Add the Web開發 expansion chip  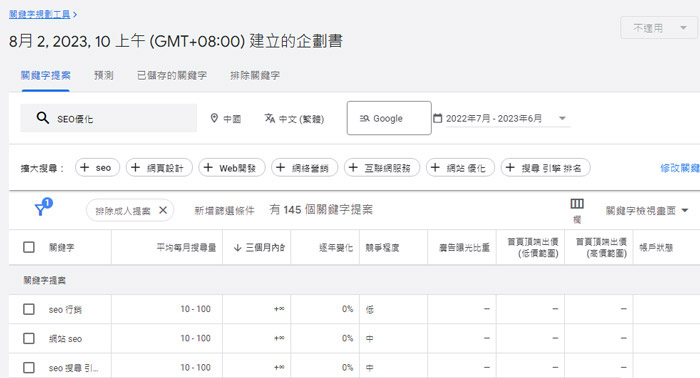[232, 167]
